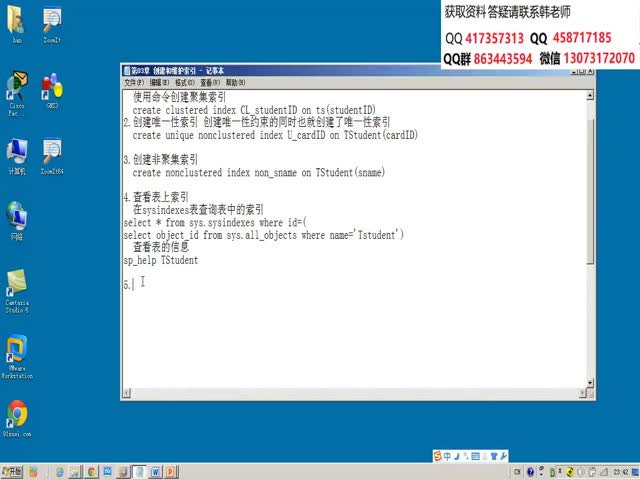The image size is (640, 480).
Task: Click the Notepad vertical scrollbar thumb
Action: pyautogui.click(x=590, y=191)
